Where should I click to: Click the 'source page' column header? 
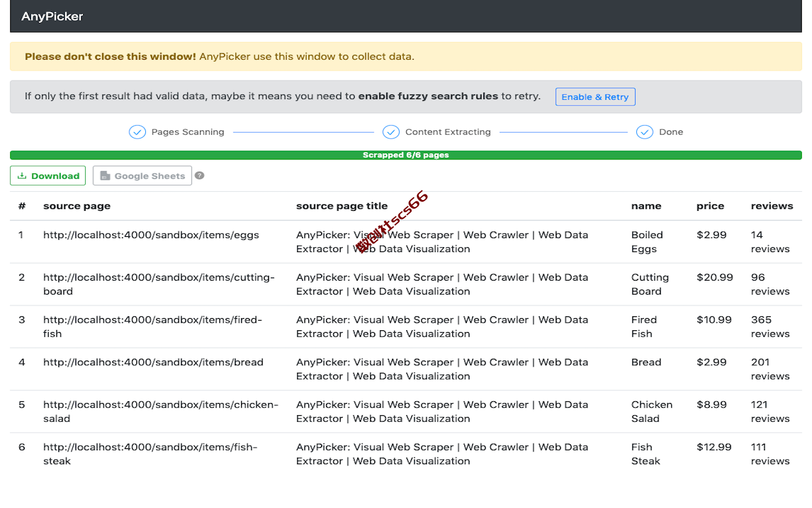pos(77,206)
